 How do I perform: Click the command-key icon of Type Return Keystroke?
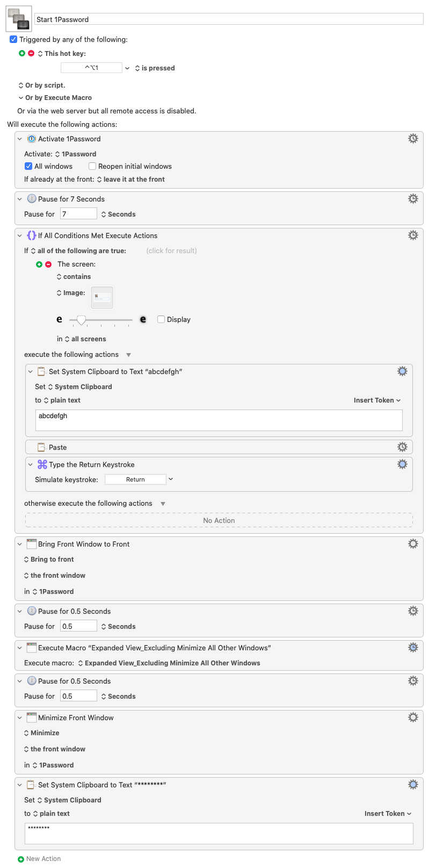click(x=42, y=464)
